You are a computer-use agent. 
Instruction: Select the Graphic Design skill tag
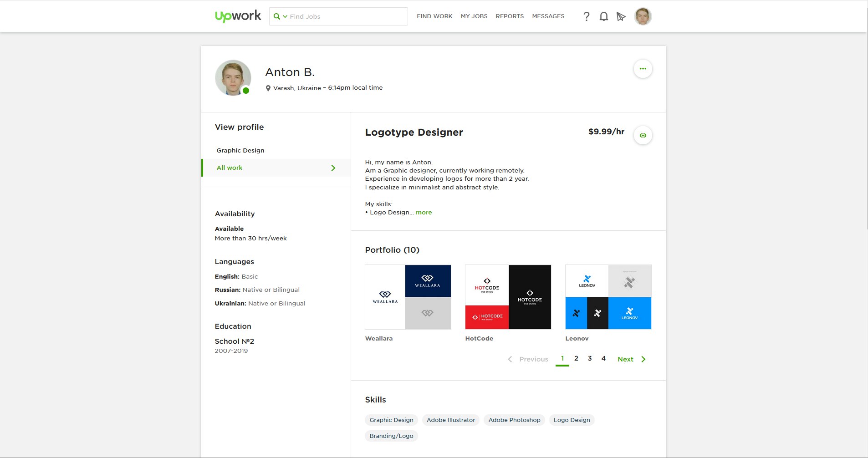point(391,420)
